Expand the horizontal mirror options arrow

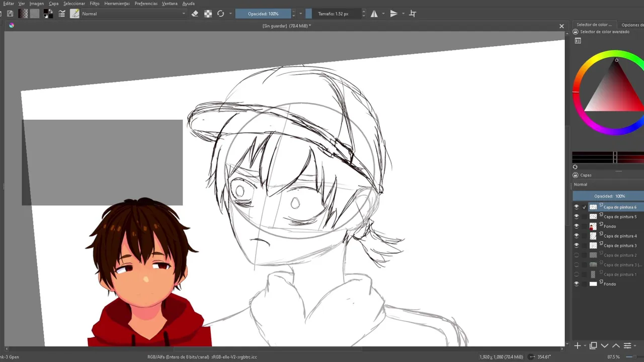pos(383,14)
